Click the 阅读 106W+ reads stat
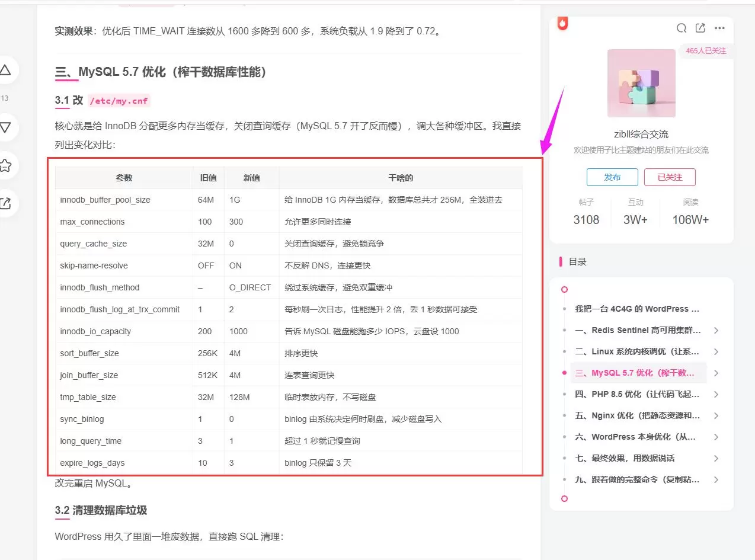This screenshot has height=560, width=755. point(690,212)
